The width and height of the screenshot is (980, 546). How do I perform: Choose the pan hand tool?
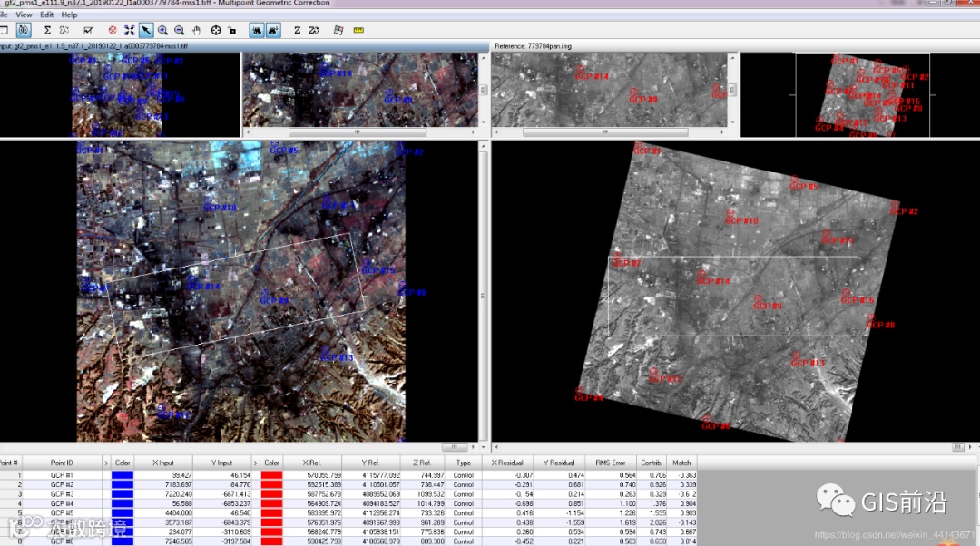point(196,31)
